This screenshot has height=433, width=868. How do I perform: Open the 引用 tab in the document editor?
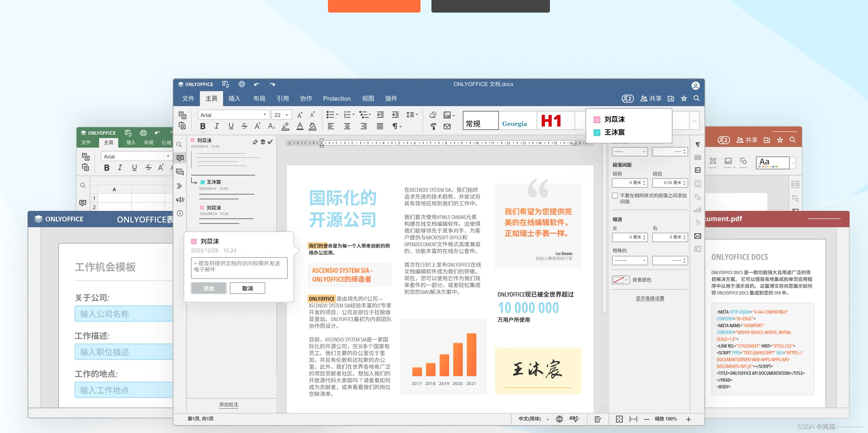tap(283, 99)
